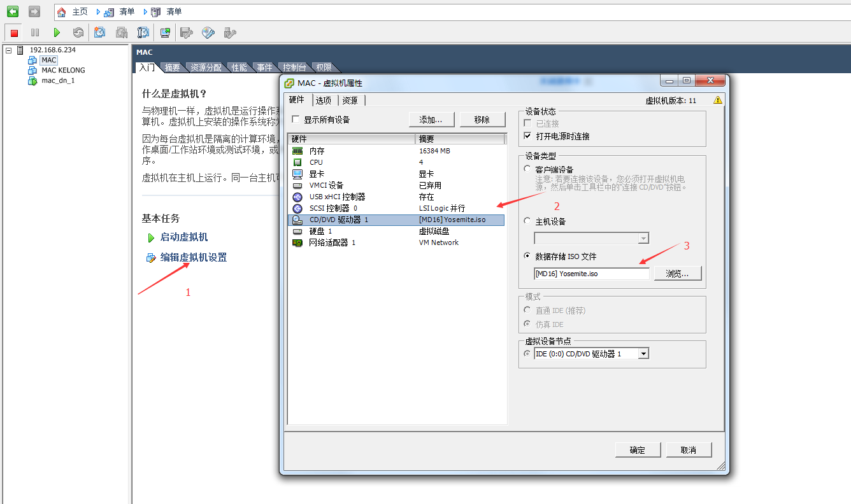Open the 性能 tab in main window
Screen dimensions: 851x504
click(239, 67)
